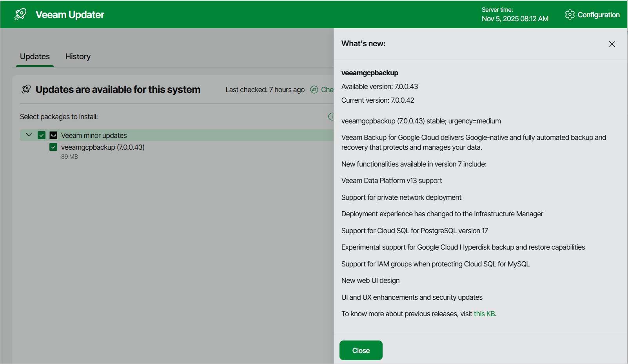The height and width of the screenshot is (364, 628).
Task: Click the dark icon beside Veeam minor updates
Action: [54, 136]
